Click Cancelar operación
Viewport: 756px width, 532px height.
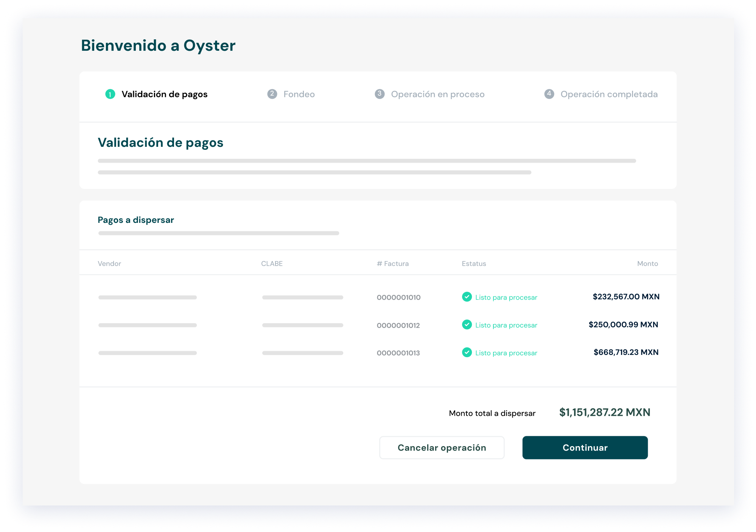point(442,447)
